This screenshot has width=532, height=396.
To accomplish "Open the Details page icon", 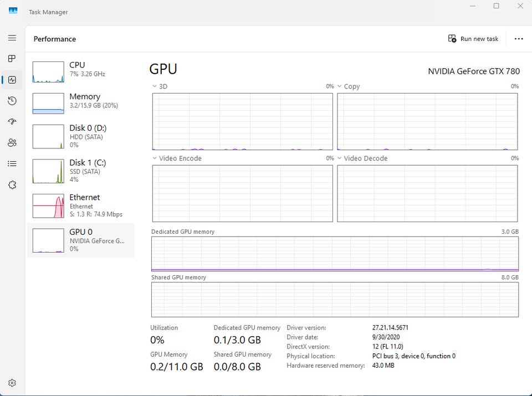I will 12,164.
